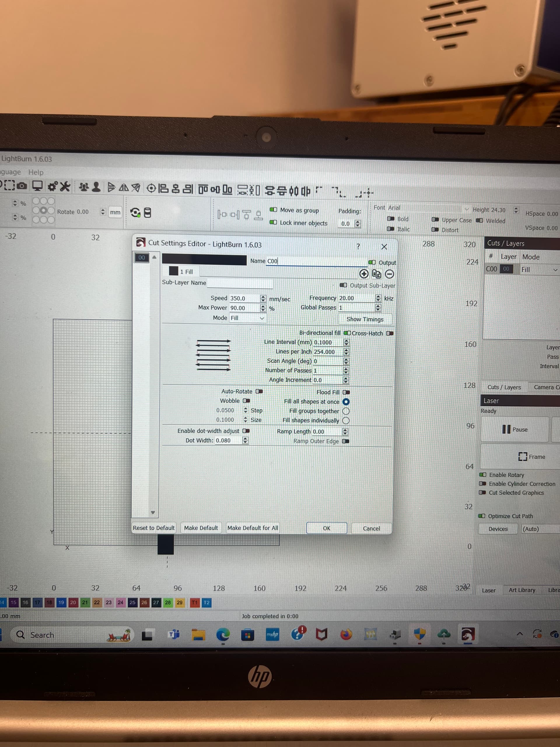Image resolution: width=560 pixels, height=747 pixels.
Task: Open the Help menu
Action: 36,172
